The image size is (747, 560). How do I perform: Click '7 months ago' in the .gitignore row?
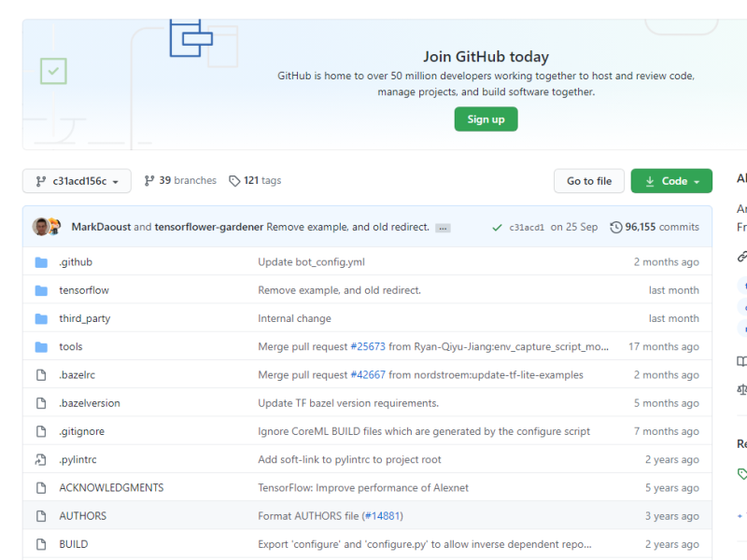[x=667, y=431]
